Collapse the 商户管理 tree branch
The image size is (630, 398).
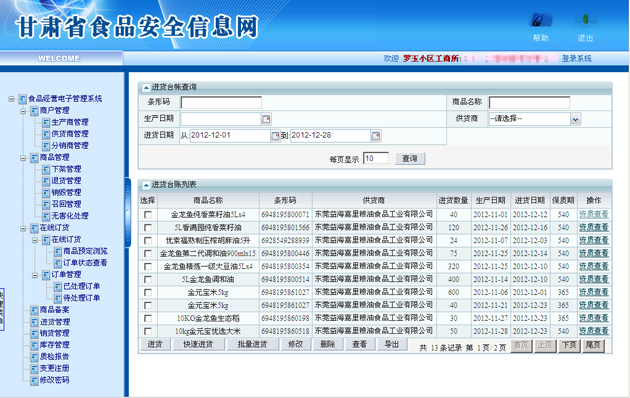tap(23, 111)
